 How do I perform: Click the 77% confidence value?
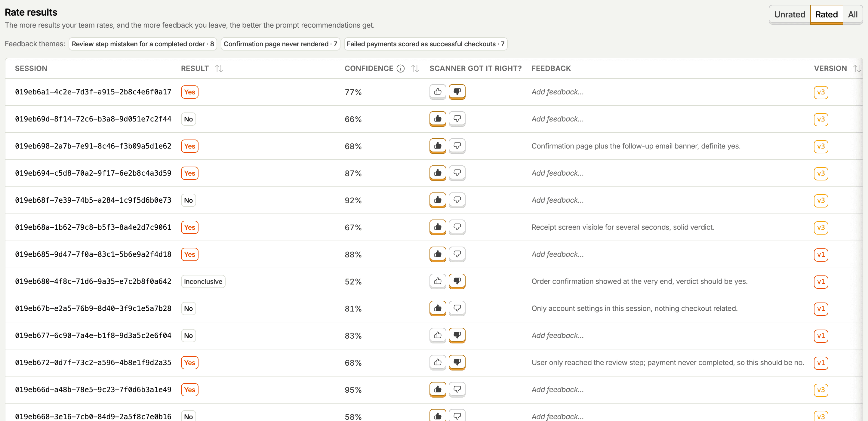[x=353, y=92]
